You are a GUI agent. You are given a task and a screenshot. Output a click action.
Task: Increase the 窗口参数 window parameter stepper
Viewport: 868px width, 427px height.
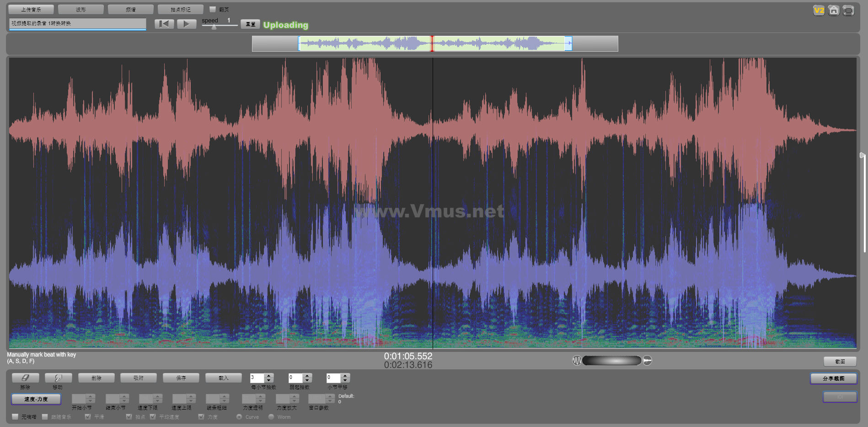[330, 396]
